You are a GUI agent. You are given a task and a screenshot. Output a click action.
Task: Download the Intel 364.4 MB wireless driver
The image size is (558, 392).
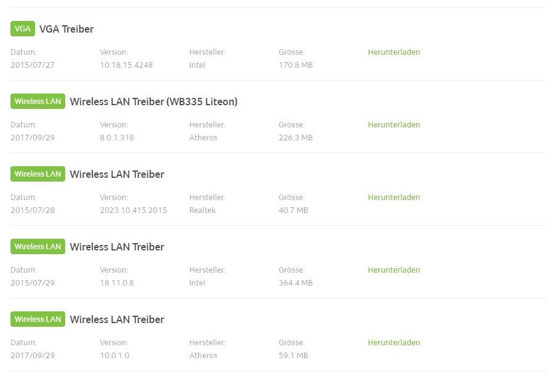pyautogui.click(x=394, y=270)
